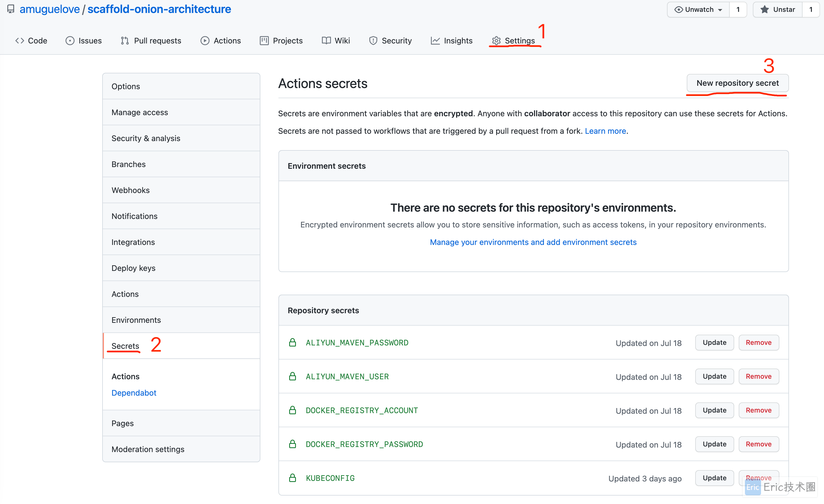The height and width of the screenshot is (504, 824).
Task: Click the Insights graph icon
Action: coord(435,41)
